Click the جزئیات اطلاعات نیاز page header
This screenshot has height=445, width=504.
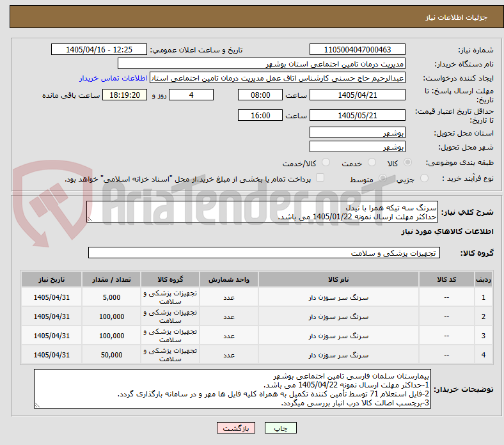(457, 17)
